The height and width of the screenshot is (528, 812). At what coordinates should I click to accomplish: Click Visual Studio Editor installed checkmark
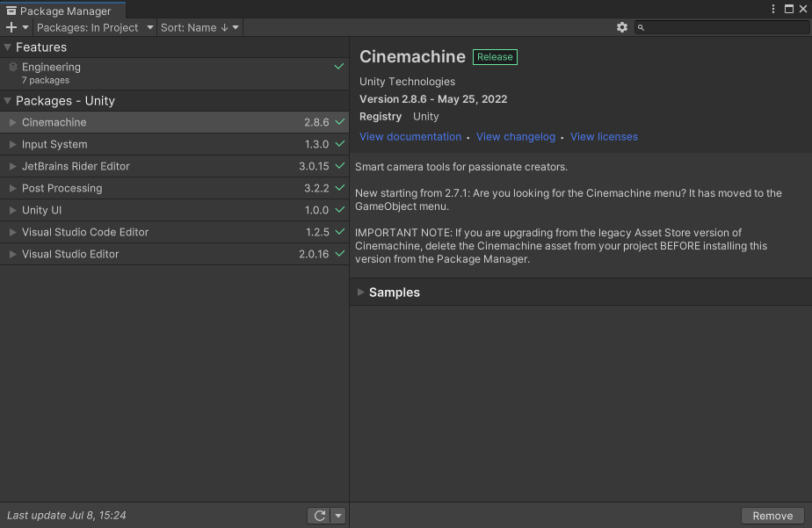pyautogui.click(x=340, y=254)
